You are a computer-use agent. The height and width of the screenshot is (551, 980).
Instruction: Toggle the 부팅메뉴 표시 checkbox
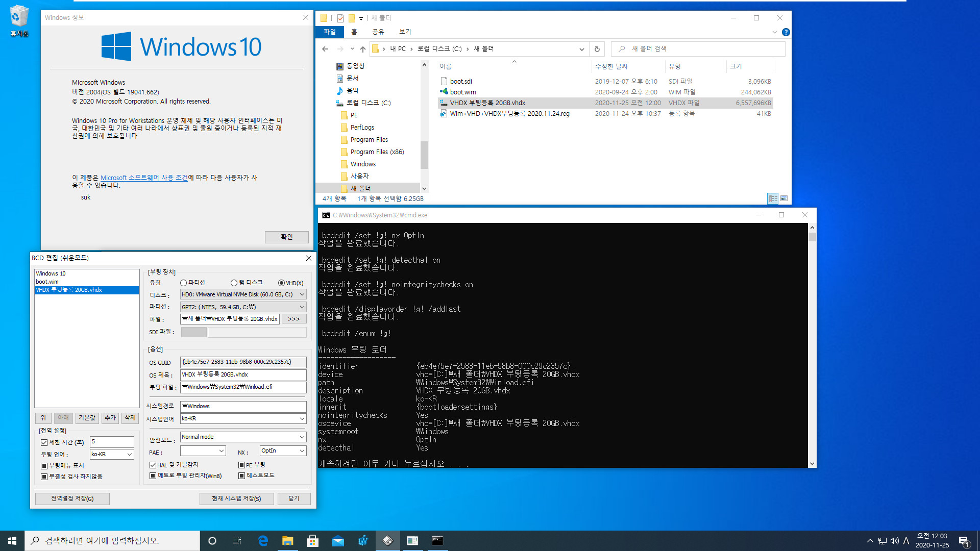pyautogui.click(x=44, y=466)
